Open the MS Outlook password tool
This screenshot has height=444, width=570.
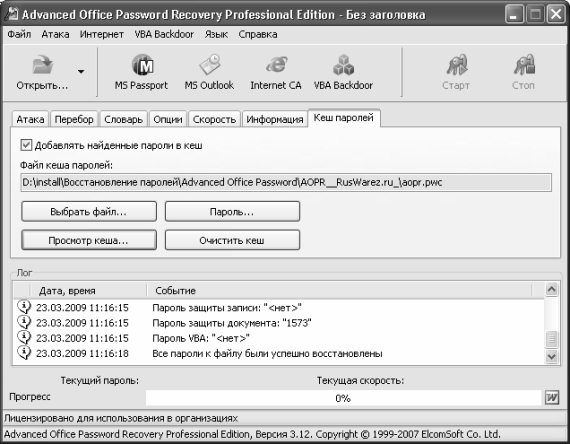click(x=209, y=72)
